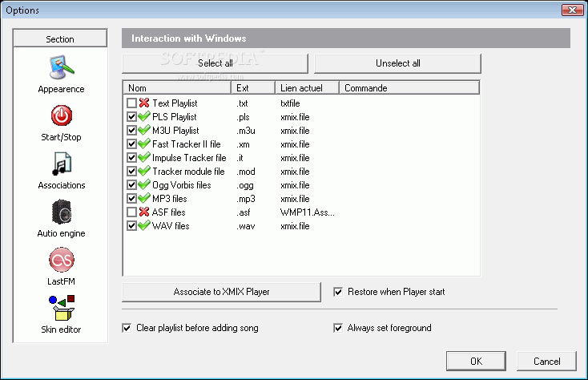Uncheck the M3U Playlist checkbox
Viewport: 588px width, 380px height.
[131, 130]
